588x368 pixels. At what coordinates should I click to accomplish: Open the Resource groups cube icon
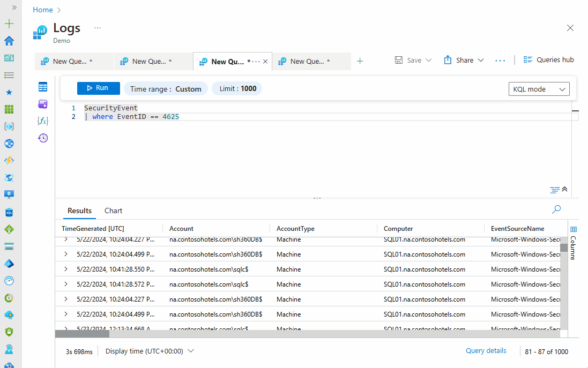9,126
